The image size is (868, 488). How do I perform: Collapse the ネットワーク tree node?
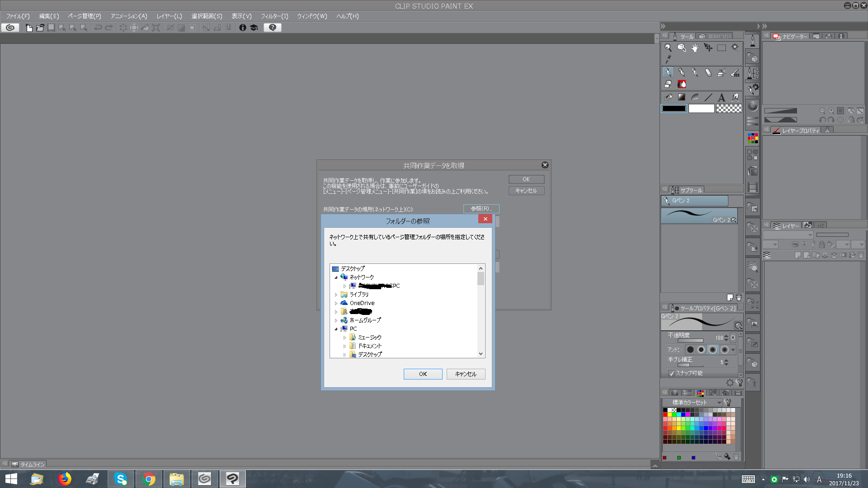click(336, 277)
